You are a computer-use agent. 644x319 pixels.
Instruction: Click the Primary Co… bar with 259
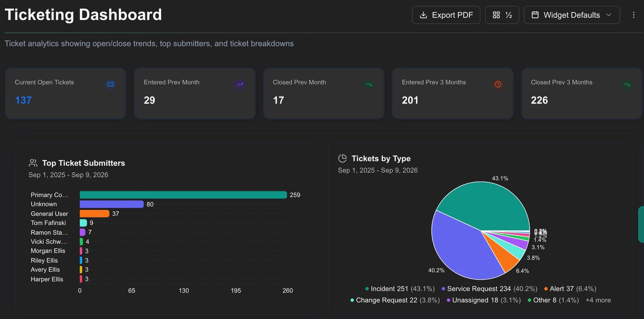183,195
